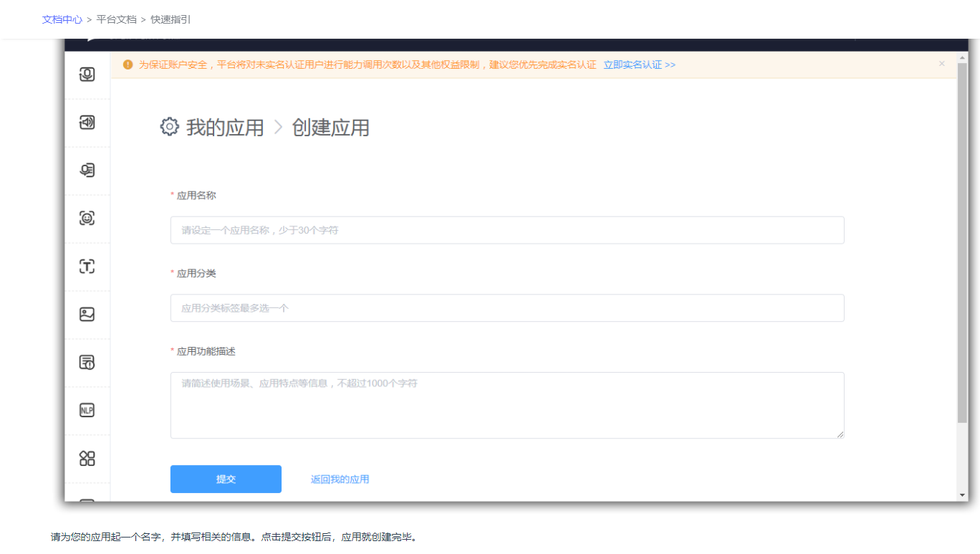Select 快速指引 in the breadcrumb
This screenshot has height=554, width=980.
171,19
